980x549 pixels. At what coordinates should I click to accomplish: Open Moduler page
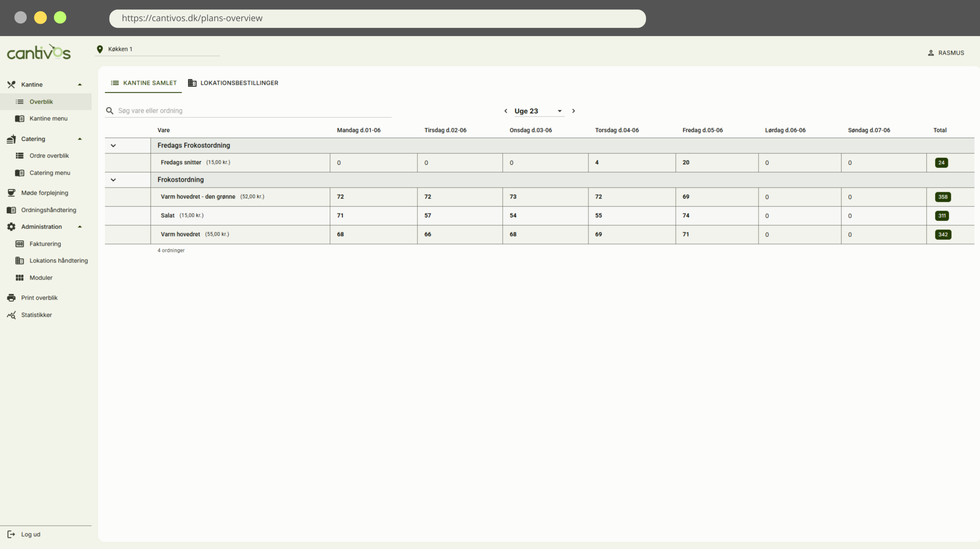click(41, 278)
